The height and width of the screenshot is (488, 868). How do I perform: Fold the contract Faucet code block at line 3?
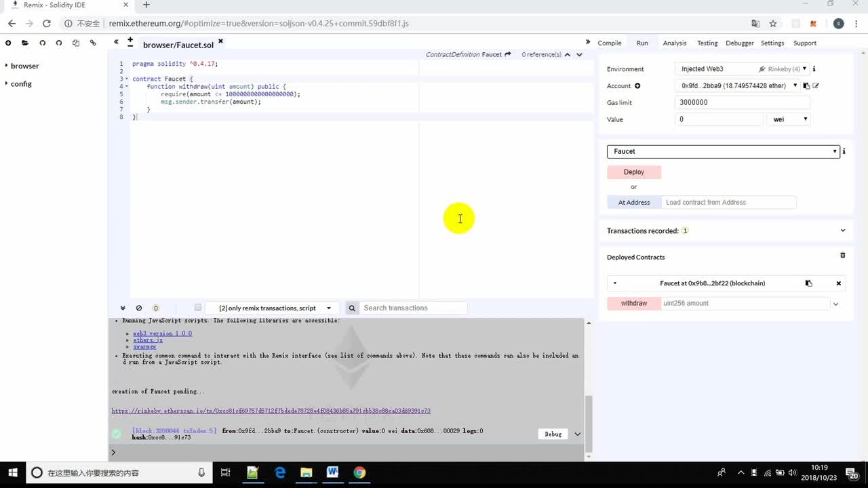point(126,79)
